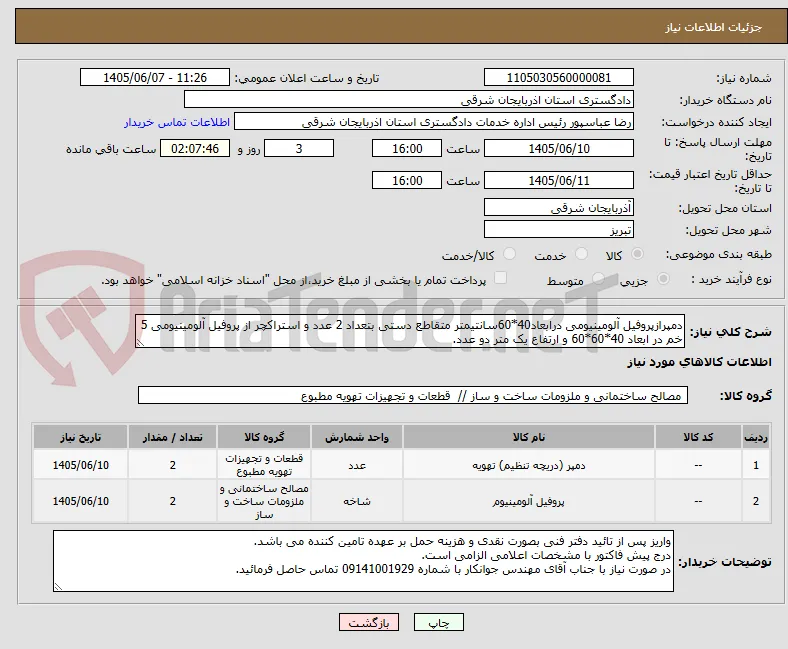Click the response deadline date 1405/06/10 field
This screenshot has height=649, width=788.
(x=558, y=148)
